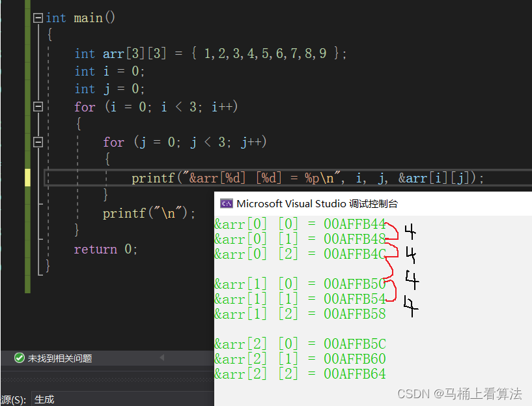The image size is (532, 406).
Task: Click the &arr[0][0] output line in console
Action: pyautogui.click(x=300, y=224)
